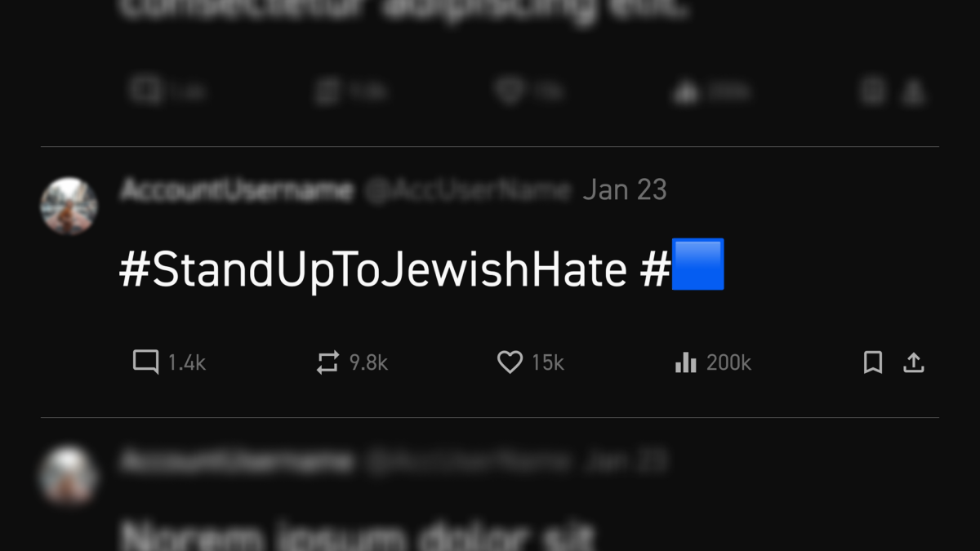Click the @AccUserName handle

click(x=470, y=189)
